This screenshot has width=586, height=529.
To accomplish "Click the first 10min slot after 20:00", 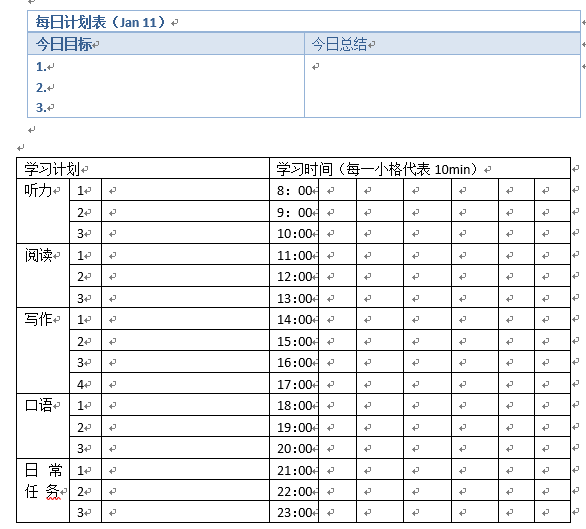I will point(338,448).
